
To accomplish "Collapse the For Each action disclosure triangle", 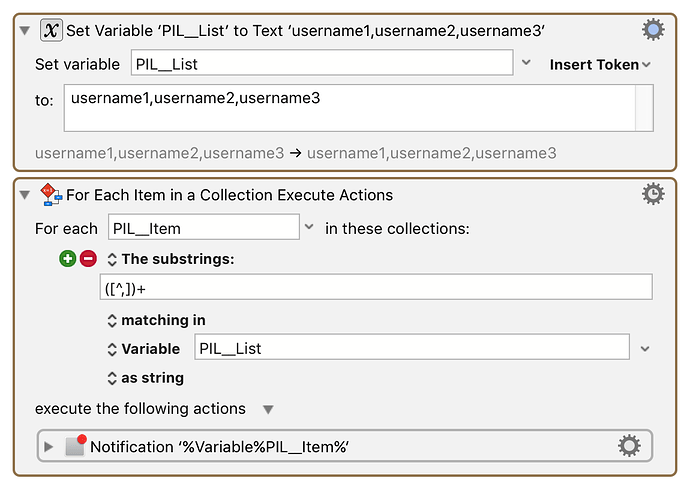I will [x=25, y=195].
